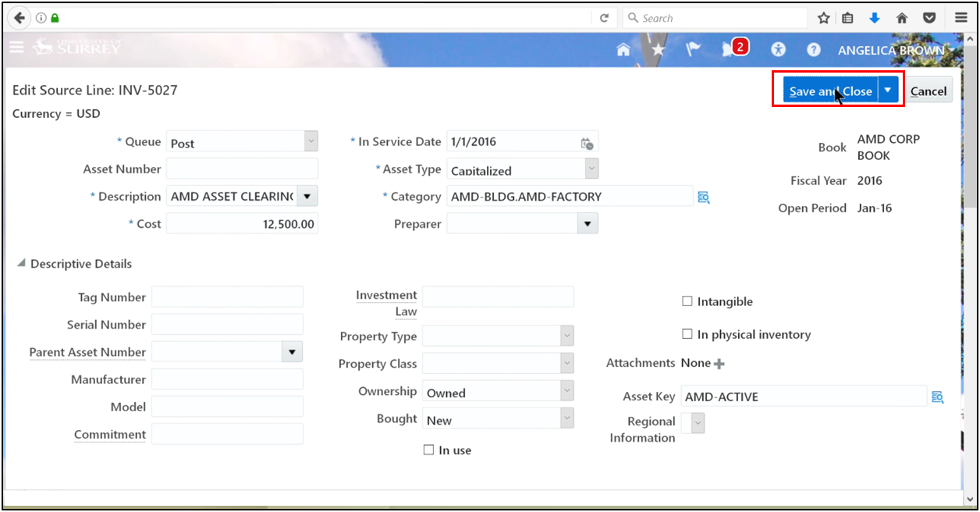
Task: Open the Ownership dropdown showing Owned
Action: (568, 390)
